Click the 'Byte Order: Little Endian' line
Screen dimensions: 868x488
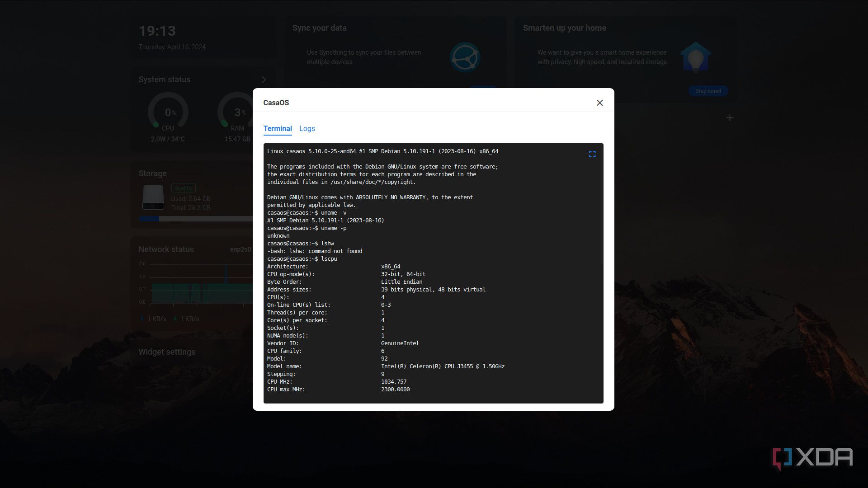(344, 282)
